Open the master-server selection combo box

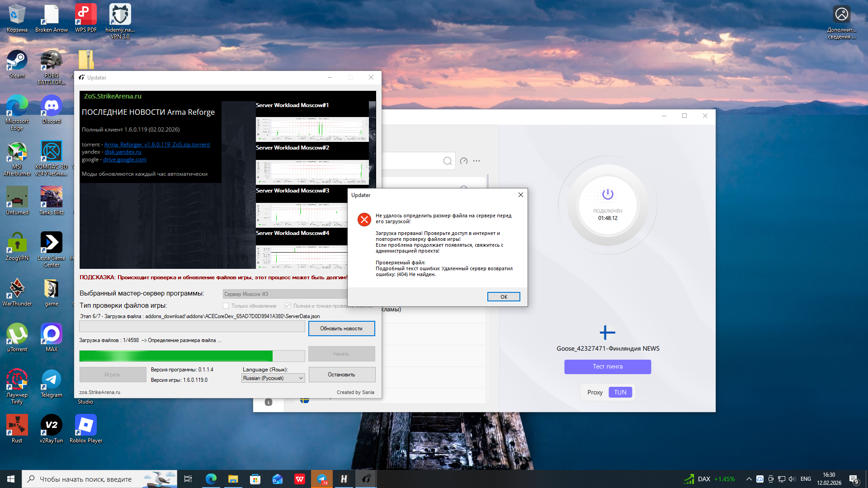(x=285, y=294)
